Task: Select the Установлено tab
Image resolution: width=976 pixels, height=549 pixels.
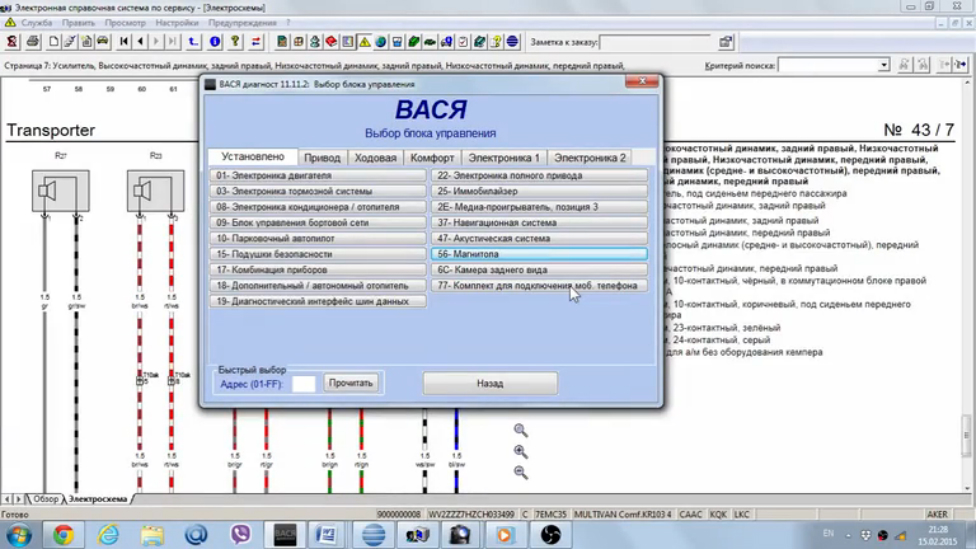Action: pos(253,157)
